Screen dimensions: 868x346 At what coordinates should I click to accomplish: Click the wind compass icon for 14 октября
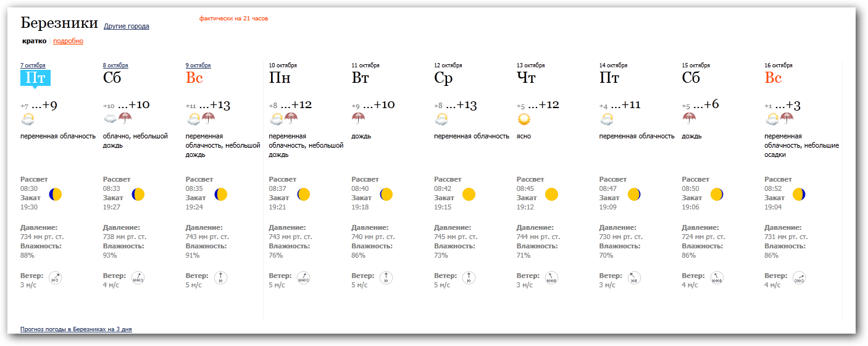point(634,278)
